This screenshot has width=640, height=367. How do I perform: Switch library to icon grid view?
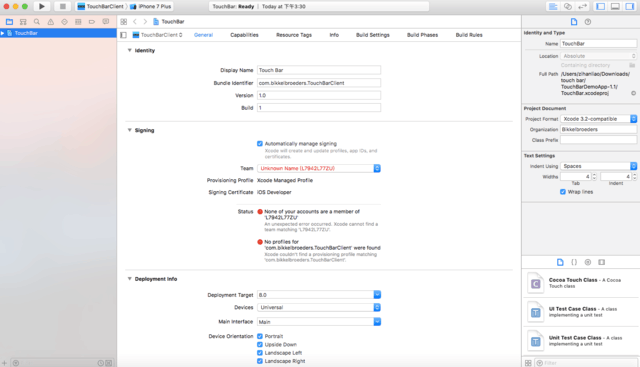[x=528, y=363]
